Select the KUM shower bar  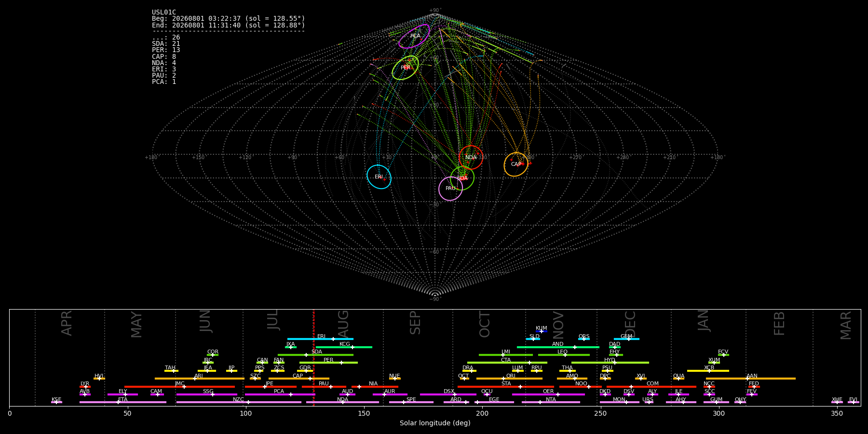[x=542, y=331]
